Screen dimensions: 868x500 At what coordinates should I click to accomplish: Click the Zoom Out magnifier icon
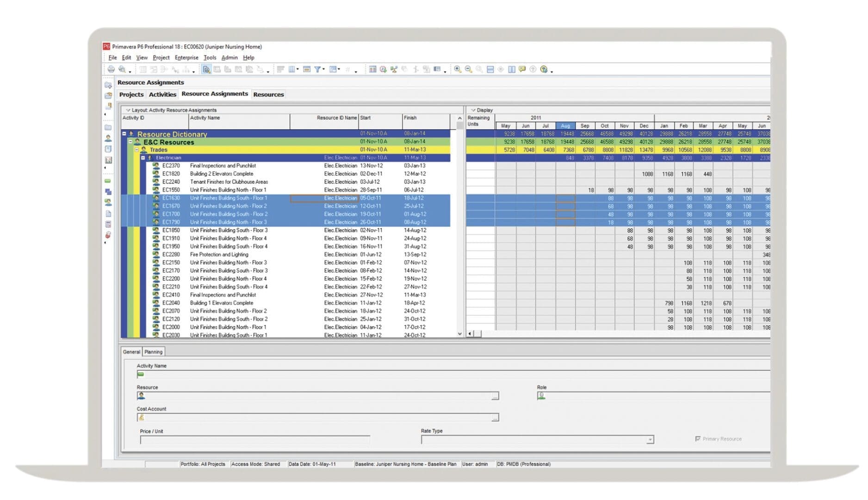[468, 69]
